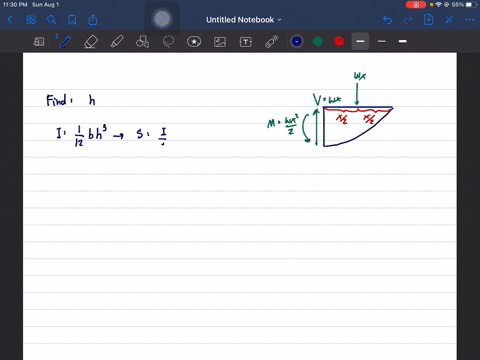This screenshot has height=360, width=480.
Task: Select the Pen tool
Action: [x=65, y=42]
